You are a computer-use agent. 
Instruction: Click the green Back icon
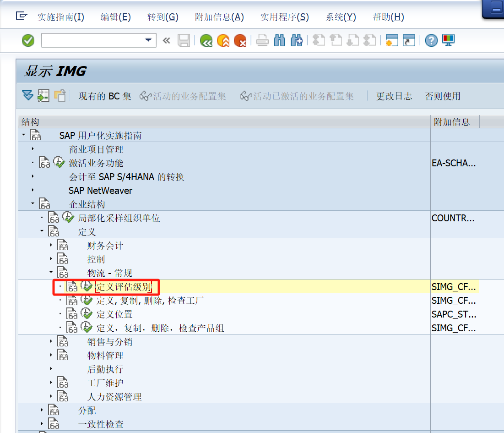pyautogui.click(x=206, y=40)
